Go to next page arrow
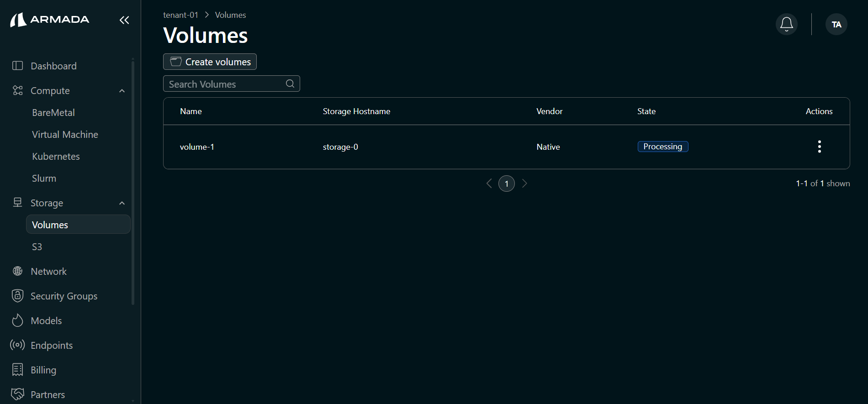This screenshot has height=404, width=868. pyautogui.click(x=524, y=184)
